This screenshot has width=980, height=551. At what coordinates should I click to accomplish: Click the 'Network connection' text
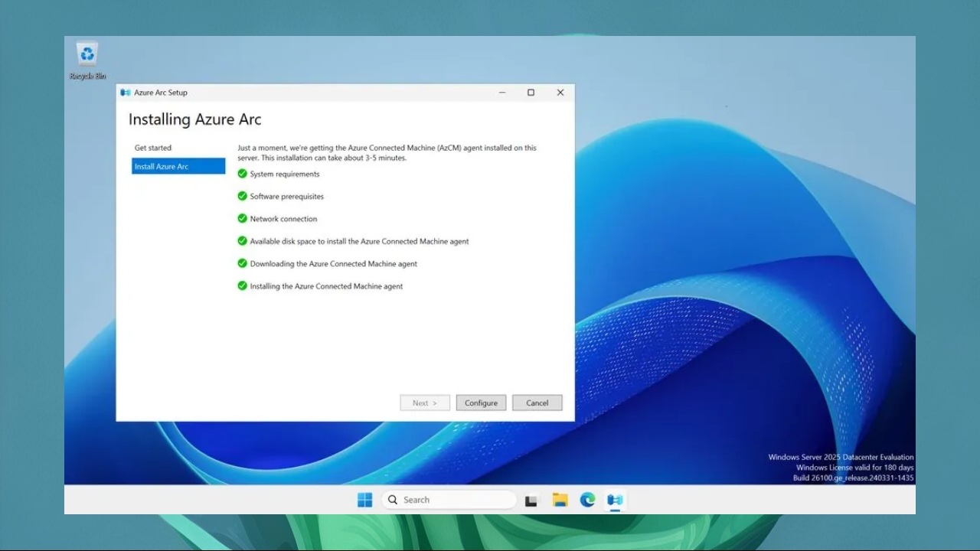point(283,219)
